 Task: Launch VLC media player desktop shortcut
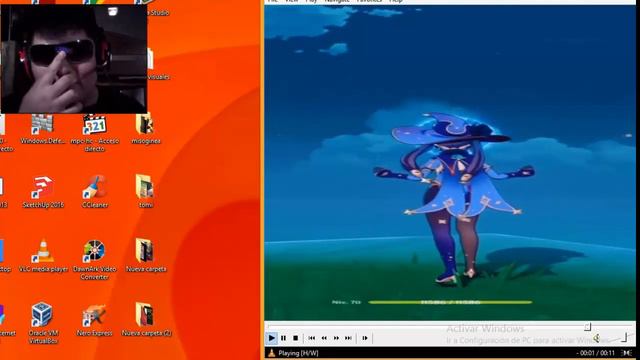[43, 257]
